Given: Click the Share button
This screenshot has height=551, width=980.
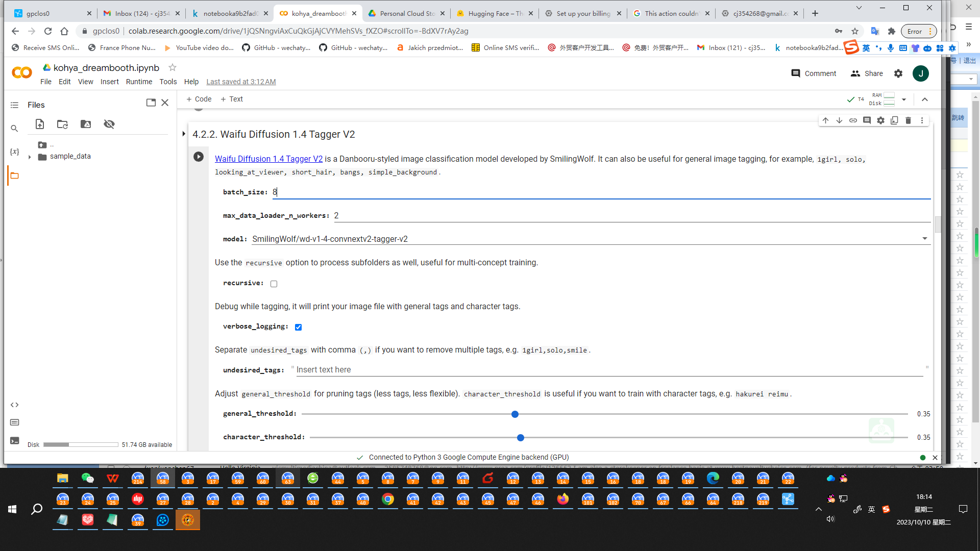Looking at the screenshot, I should (867, 73).
